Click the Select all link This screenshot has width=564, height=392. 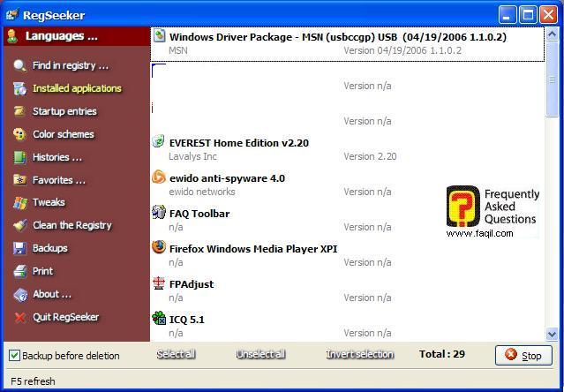click(x=176, y=355)
